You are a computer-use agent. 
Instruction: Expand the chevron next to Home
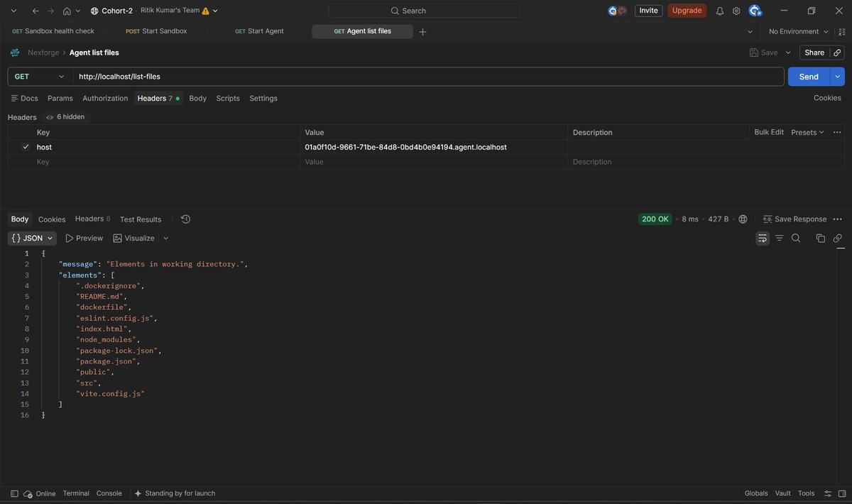[77, 11]
